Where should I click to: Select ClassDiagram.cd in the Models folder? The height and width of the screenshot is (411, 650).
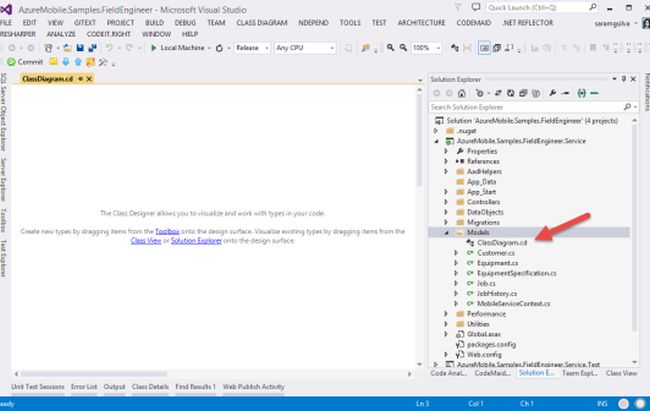(501, 241)
